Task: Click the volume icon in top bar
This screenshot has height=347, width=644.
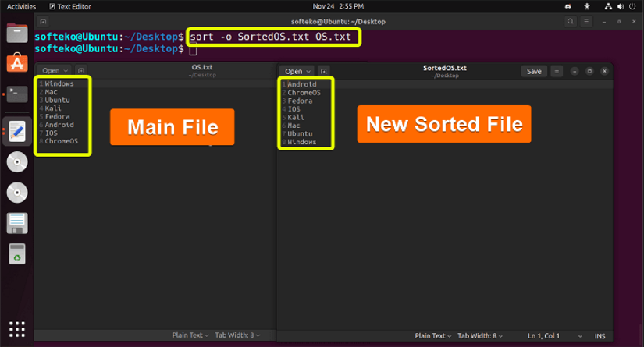Action: 620,6
